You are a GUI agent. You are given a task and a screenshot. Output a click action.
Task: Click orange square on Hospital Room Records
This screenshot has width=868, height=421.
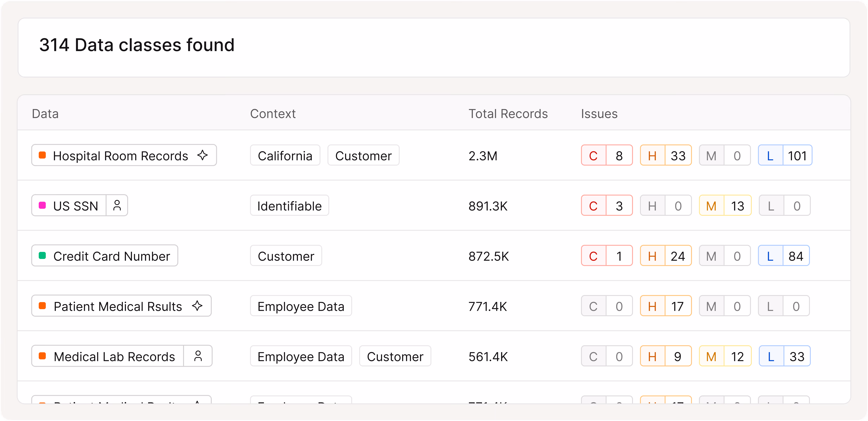point(42,155)
